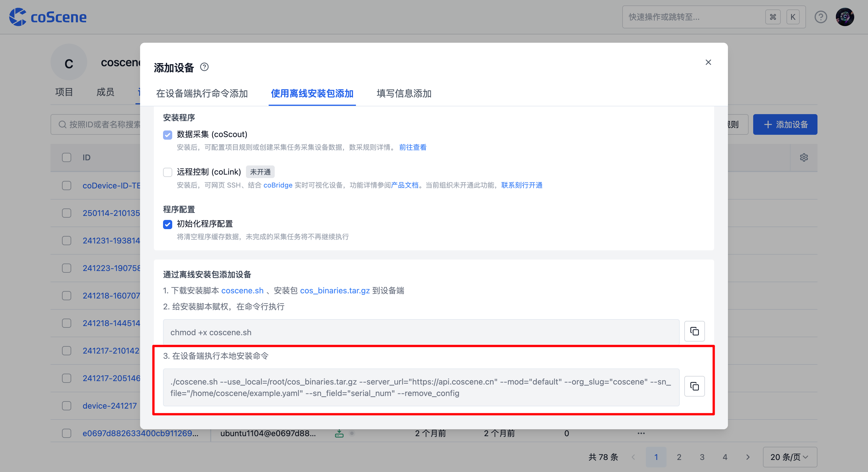Viewport: 868px width, 472px height.
Task: Check the 241223-190758 row checkbox
Action: click(67, 268)
